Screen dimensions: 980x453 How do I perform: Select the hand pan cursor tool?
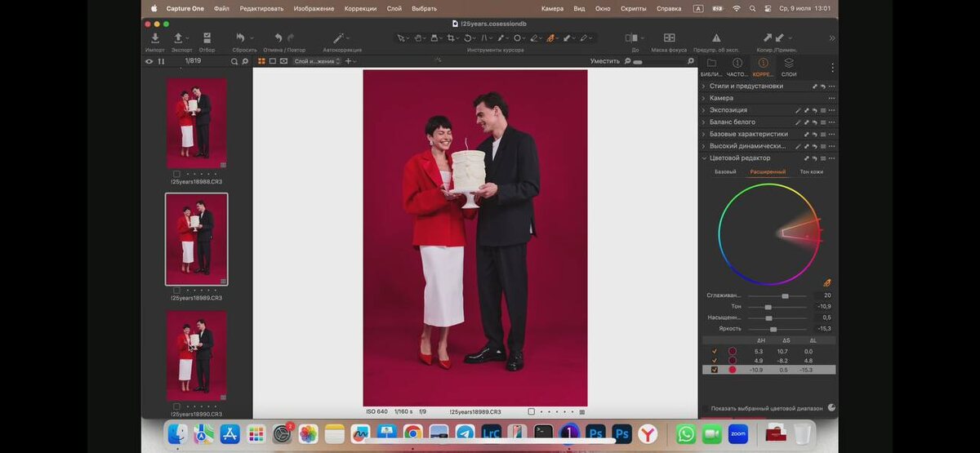pyautogui.click(x=418, y=38)
